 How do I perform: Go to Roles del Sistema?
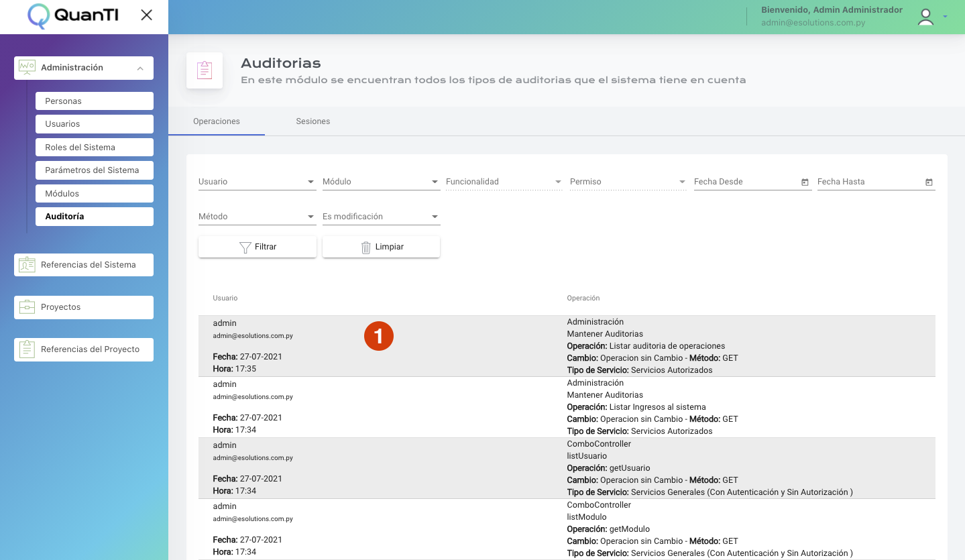[95, 148]
